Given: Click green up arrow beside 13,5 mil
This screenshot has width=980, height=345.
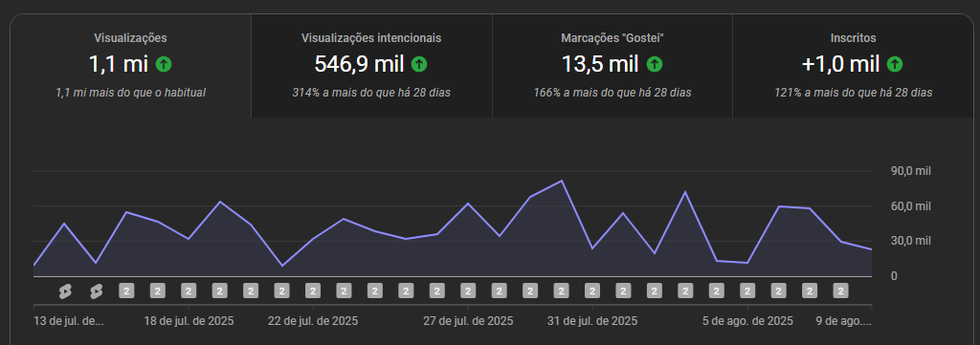Looking at the screenshot, I should coord(655,64).
